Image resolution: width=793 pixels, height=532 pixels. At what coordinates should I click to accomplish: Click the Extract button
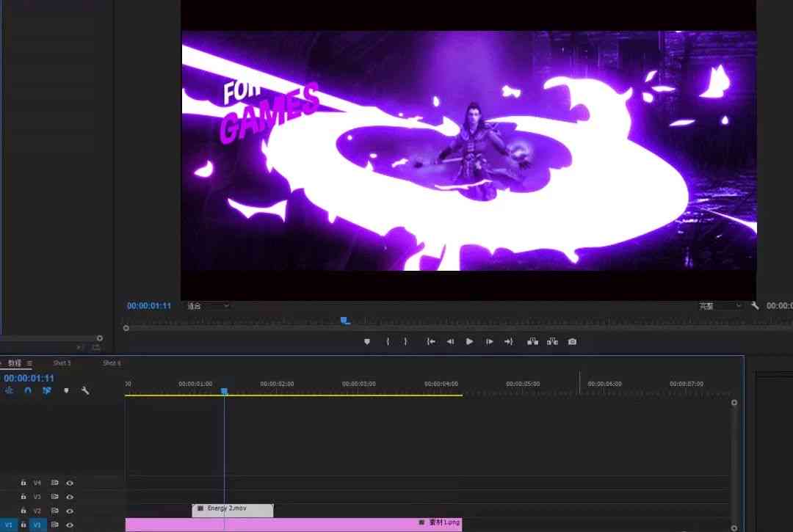[552, 342]
